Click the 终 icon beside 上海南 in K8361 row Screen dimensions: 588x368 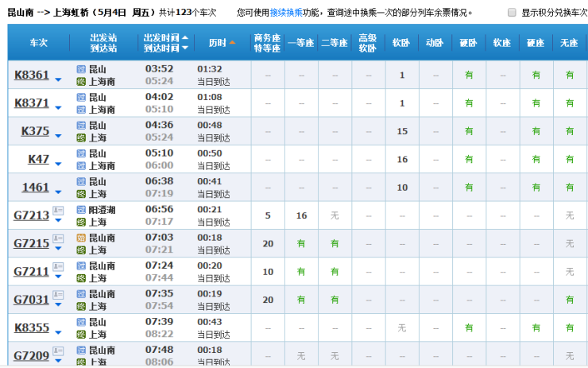(81, 81)
